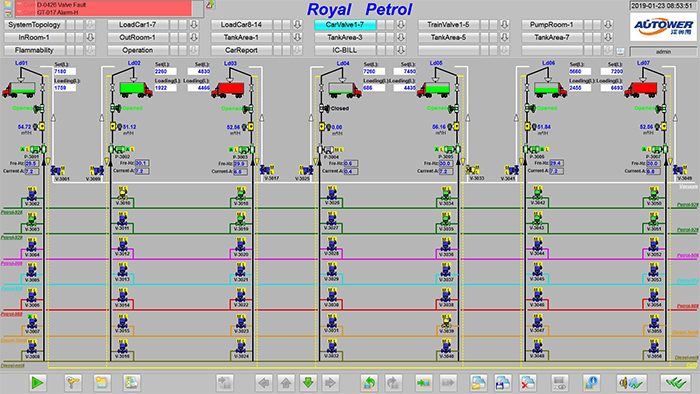Toggle the Opened valve under Ld06
700x394 pixels.
[530, 108]
